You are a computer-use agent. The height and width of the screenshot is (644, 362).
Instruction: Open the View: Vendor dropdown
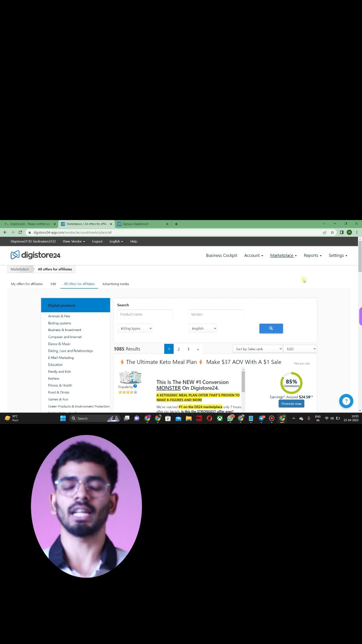tap(74, 241)
